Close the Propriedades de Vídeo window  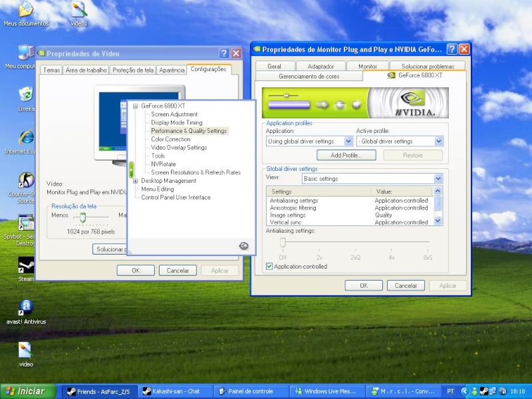[x=236, y=53]
